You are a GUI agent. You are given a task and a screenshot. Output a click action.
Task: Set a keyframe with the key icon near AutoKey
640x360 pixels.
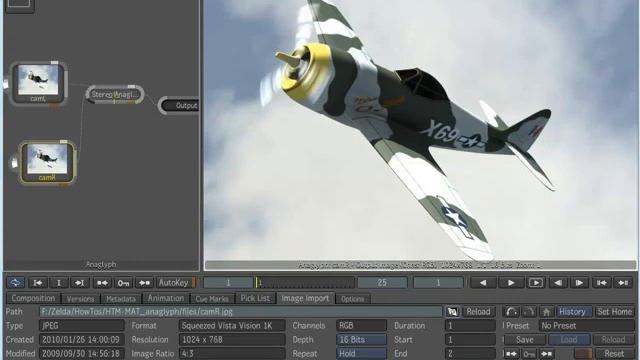coord(123,282)
